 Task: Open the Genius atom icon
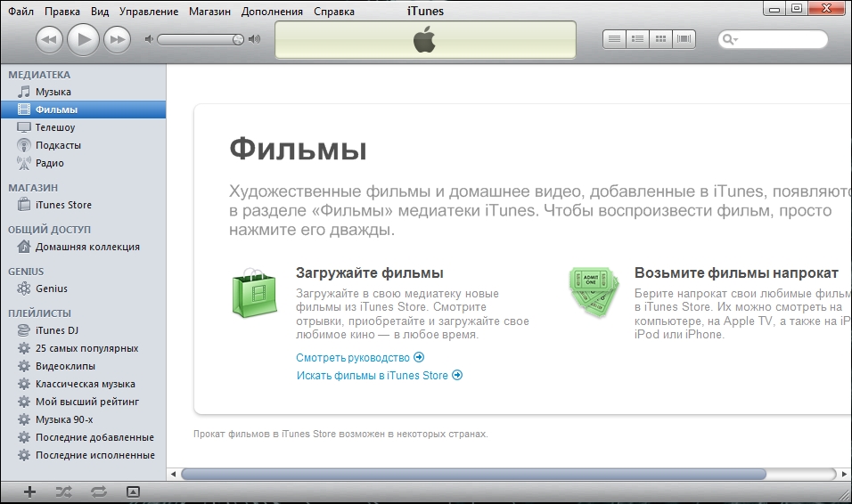(x=24, y=289)
